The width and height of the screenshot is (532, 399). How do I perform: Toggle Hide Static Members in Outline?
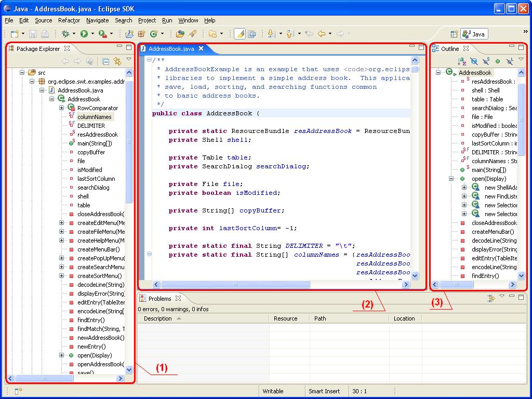click(486, 61)
